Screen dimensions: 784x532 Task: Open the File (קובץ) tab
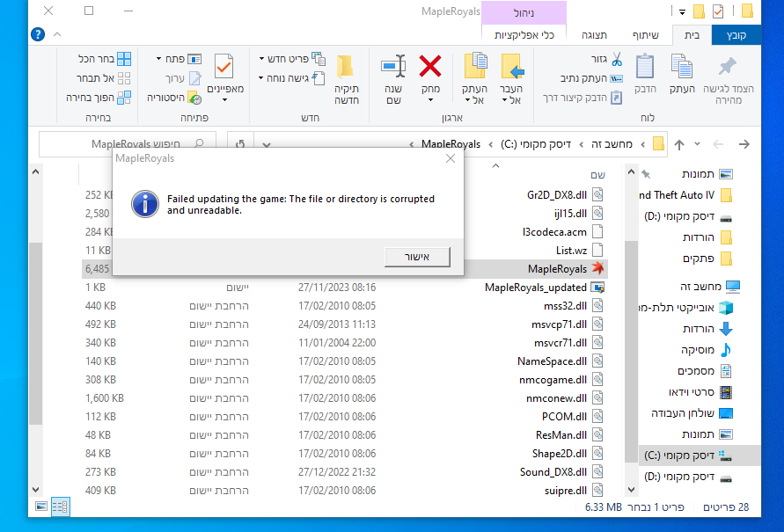736,35
